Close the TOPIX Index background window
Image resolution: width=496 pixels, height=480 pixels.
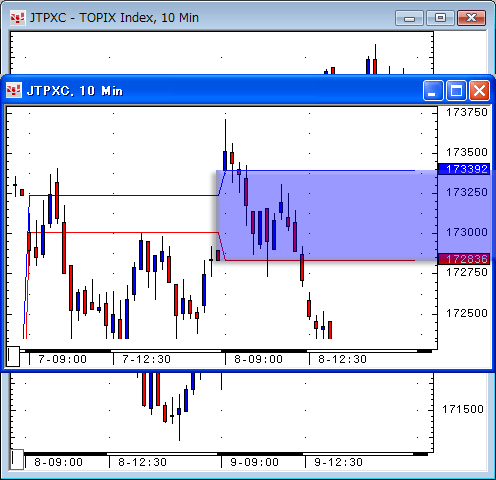coord(471,18)
